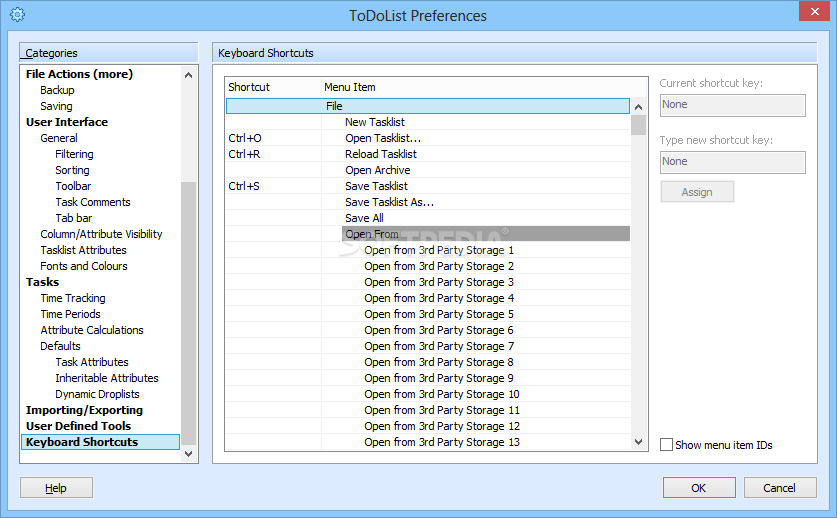Screen dimensions: 837x518
Task: Click the Current shortcut key field
Action: 732,105
